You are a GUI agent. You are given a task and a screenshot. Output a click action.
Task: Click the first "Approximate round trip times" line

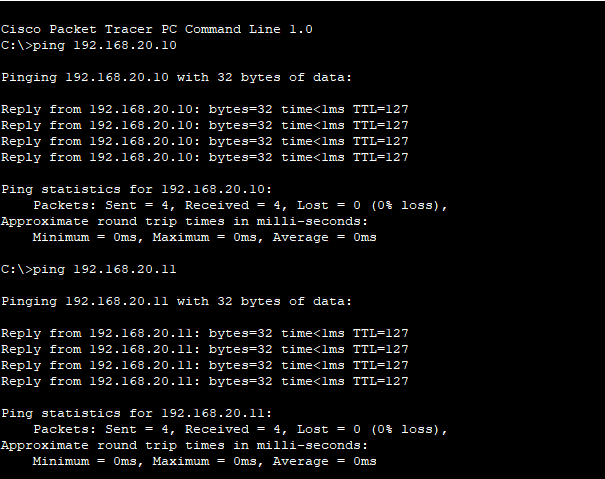coord(185,221)
